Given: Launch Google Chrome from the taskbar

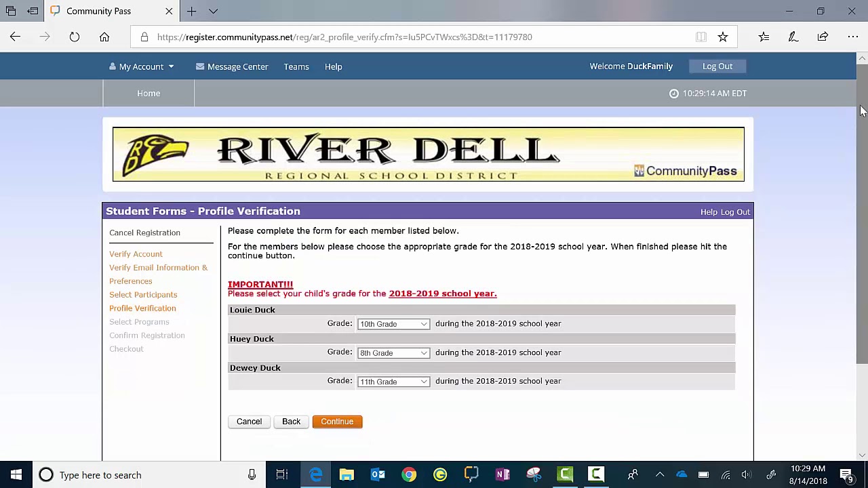Looking at the screenshot, I should tap(409, 475).
